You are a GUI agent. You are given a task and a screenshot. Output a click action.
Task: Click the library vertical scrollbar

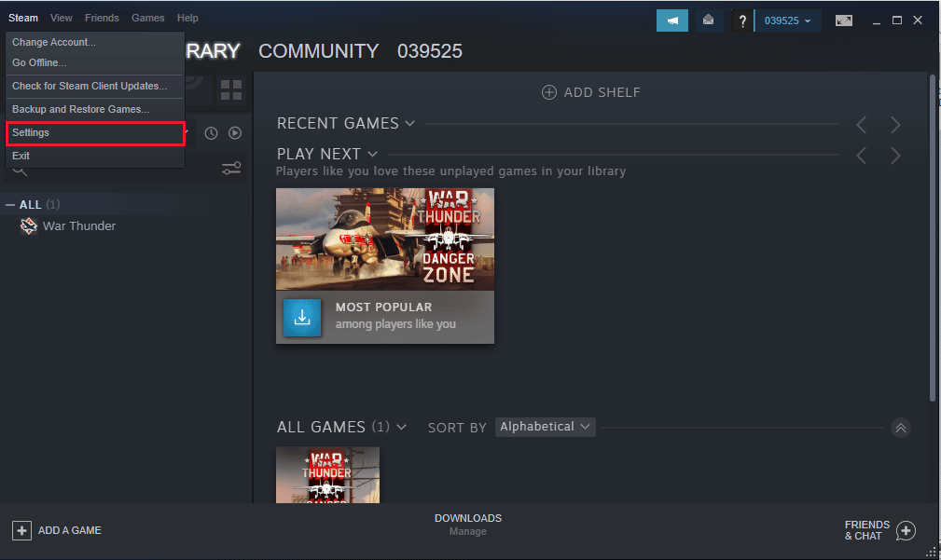tap(932, 238)
